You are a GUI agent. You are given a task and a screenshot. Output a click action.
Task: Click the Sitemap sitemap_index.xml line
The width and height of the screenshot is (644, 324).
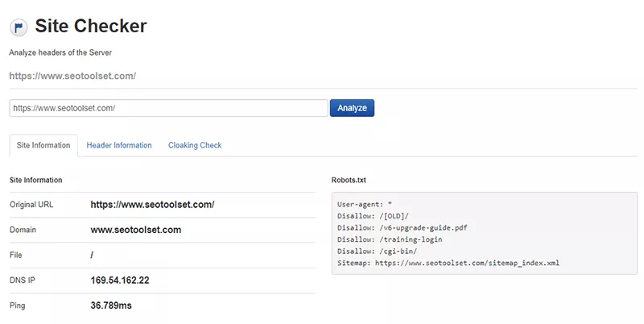pos(448,263)
